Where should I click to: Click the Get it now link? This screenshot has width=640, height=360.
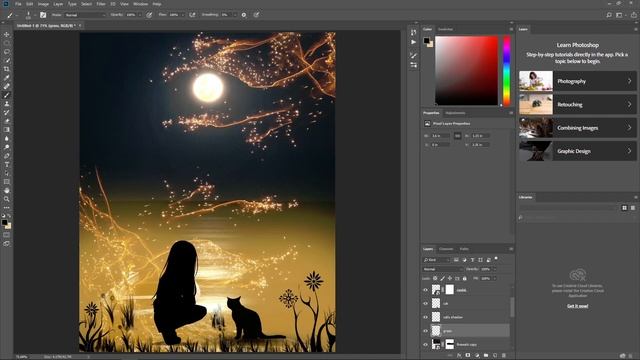[x=578, y=306]
